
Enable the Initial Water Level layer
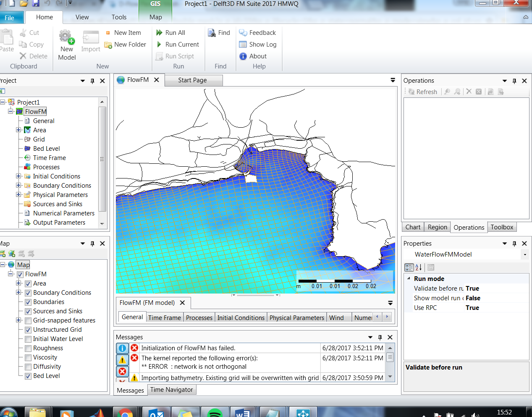[28, 339]
